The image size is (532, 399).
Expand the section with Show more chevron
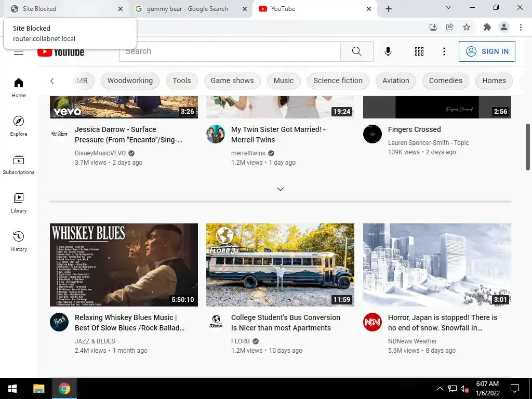click(280, 189)
